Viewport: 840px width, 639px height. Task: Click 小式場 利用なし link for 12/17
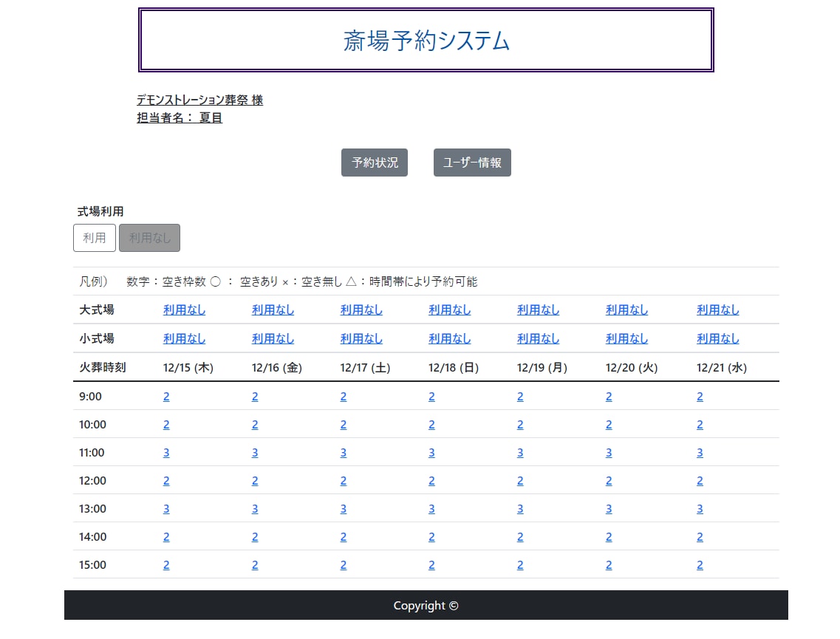(x=361, y=338)
